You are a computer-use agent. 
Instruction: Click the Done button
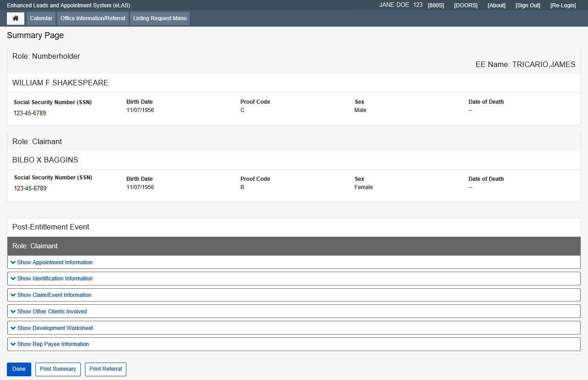point(19,369)
